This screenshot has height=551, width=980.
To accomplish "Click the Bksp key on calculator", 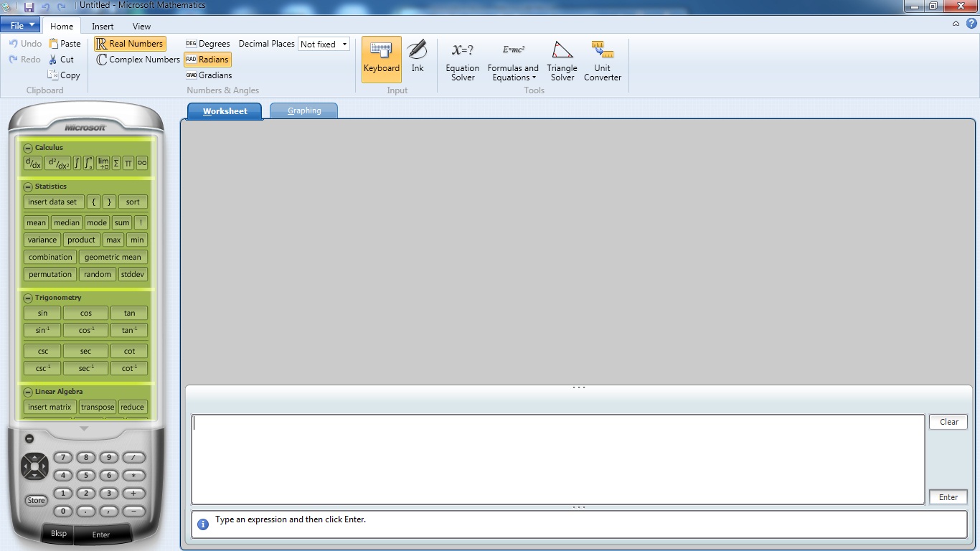I will click(59, 534).
